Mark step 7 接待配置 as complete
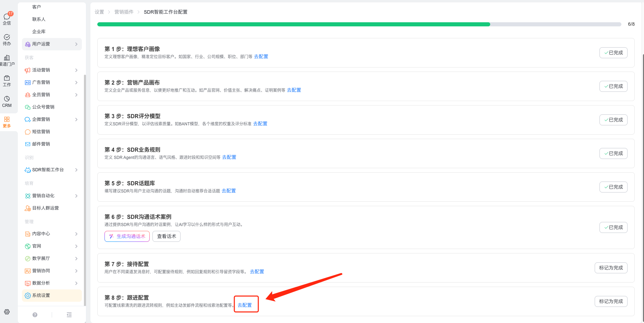The height and width of the screenshot is (323, 644). point(611,268)
